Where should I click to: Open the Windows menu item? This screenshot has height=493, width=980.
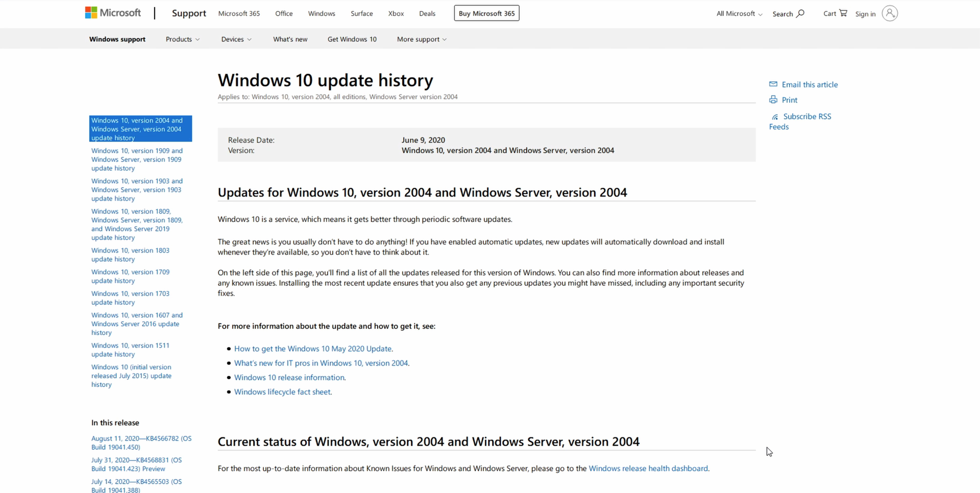322,14
